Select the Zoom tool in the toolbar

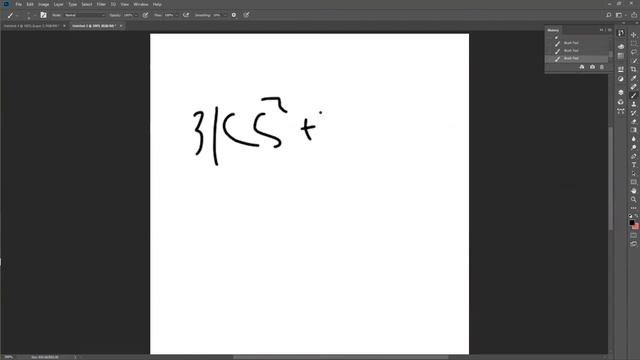click(x=633, y=199)
